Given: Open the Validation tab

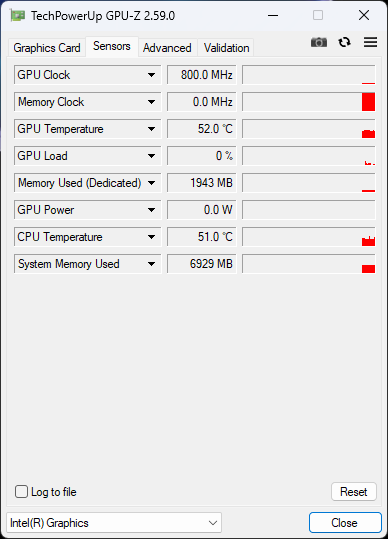Looking at the screenshot, I should 226,48.
